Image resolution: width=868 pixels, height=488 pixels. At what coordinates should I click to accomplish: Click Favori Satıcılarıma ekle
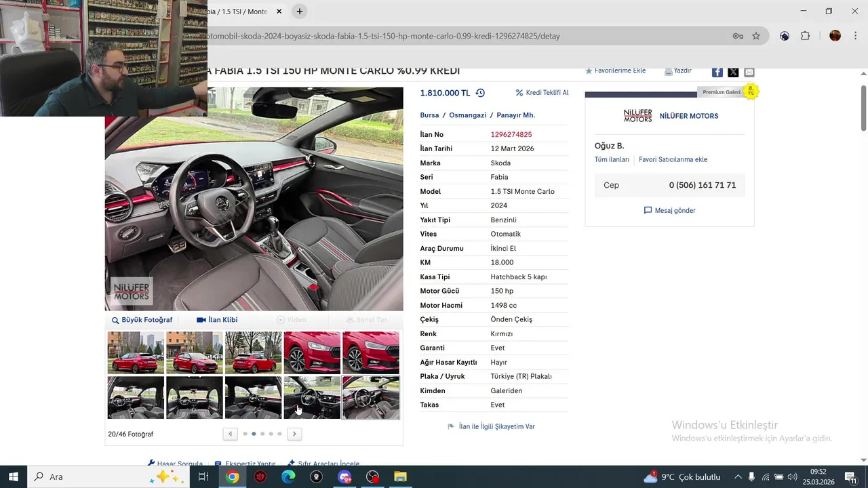point(673,160)
